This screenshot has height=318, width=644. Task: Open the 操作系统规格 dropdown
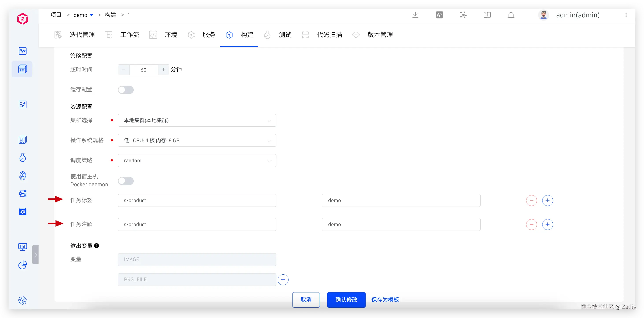click(x=197, y=141)
